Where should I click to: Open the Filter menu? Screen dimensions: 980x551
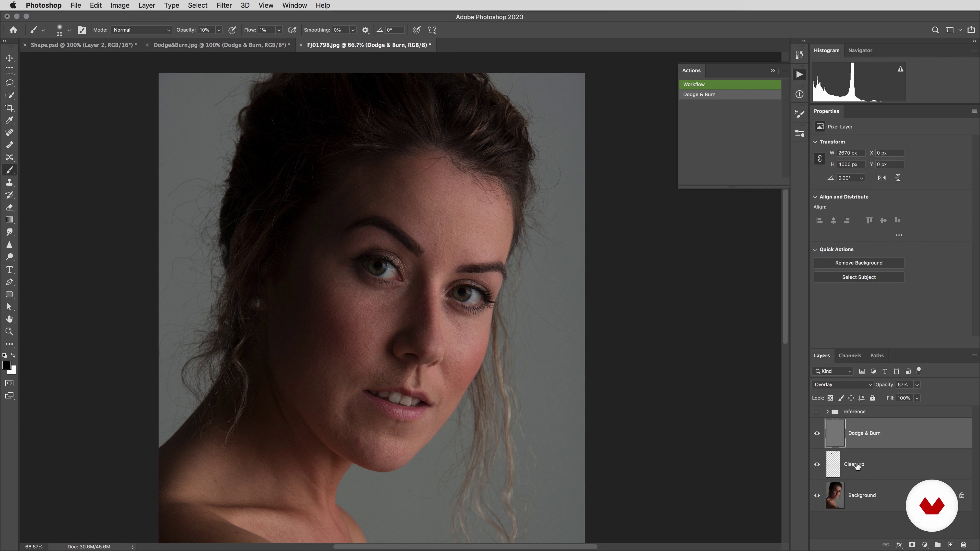224,5
